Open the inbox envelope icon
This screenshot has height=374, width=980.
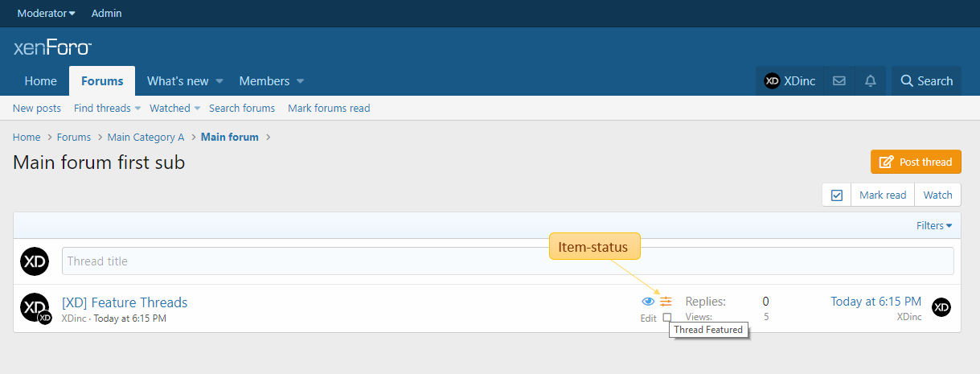839,81
